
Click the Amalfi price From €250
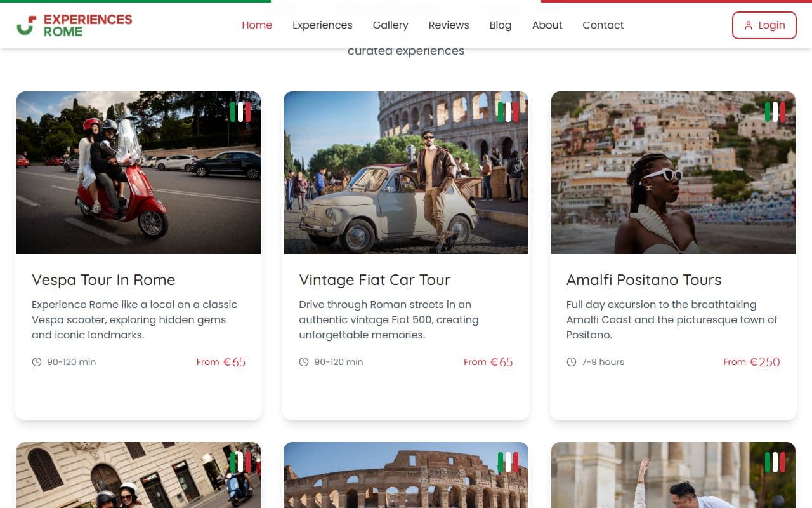point(752,362)
